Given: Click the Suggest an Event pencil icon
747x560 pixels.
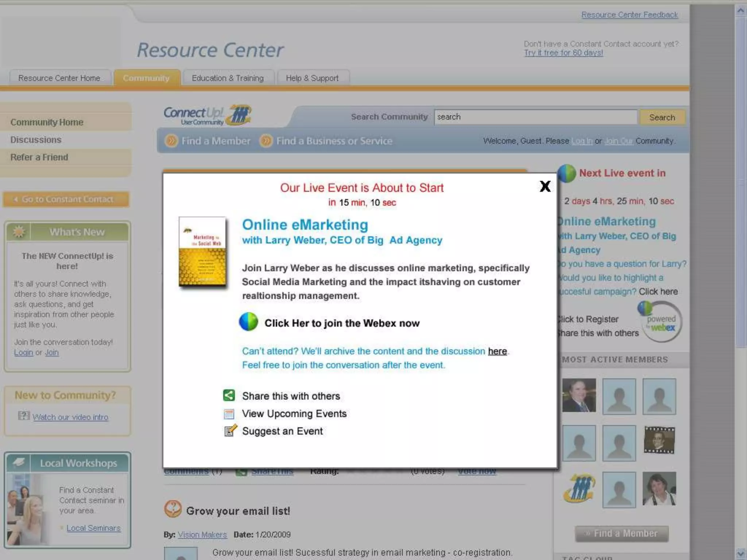Looking at the screenshot, I should tap(230, 431).
